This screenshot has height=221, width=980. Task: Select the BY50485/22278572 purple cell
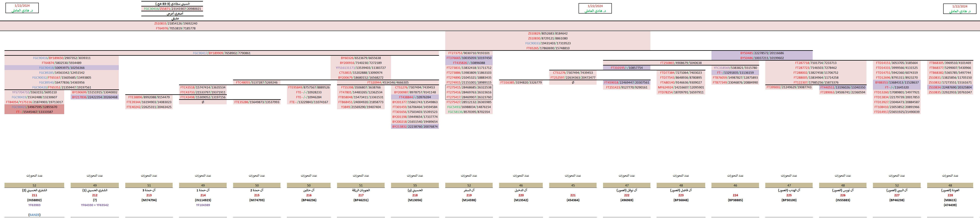pos(762,53)
